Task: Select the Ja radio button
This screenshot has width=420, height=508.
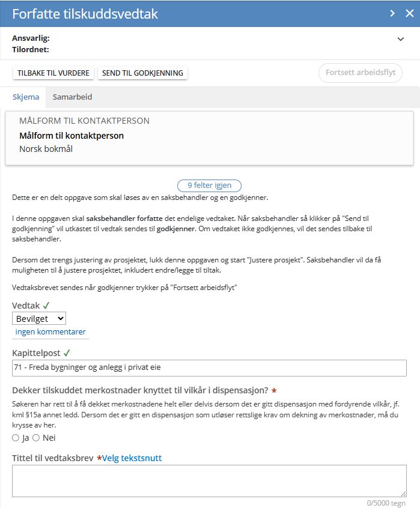Action: point(16,438)
